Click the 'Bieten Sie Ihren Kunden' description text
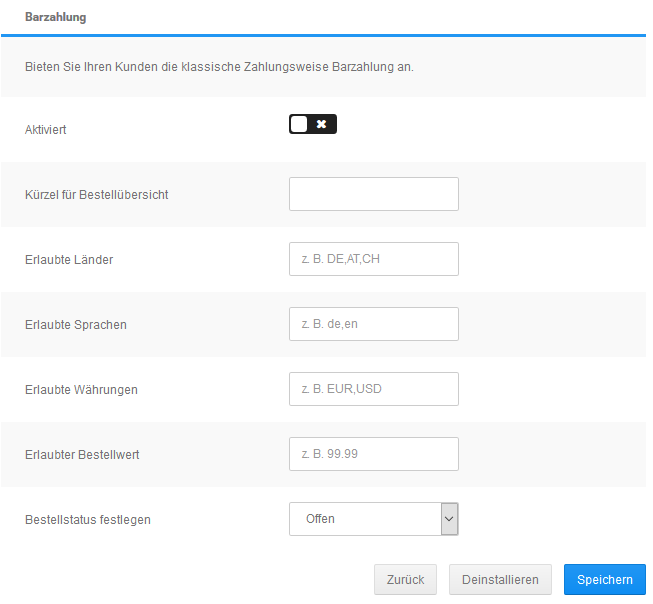Image resolution: width=653 pixels, height=604 pixels. pos(219,67)
